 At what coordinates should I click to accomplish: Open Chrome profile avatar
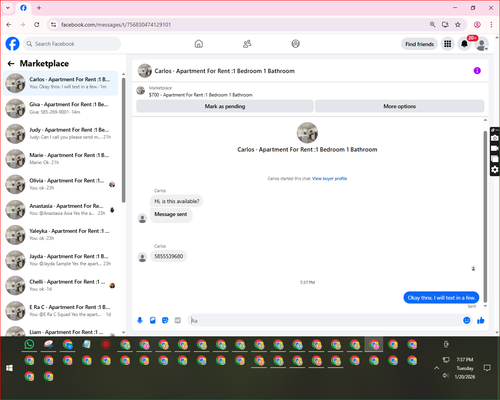[477, 24]
